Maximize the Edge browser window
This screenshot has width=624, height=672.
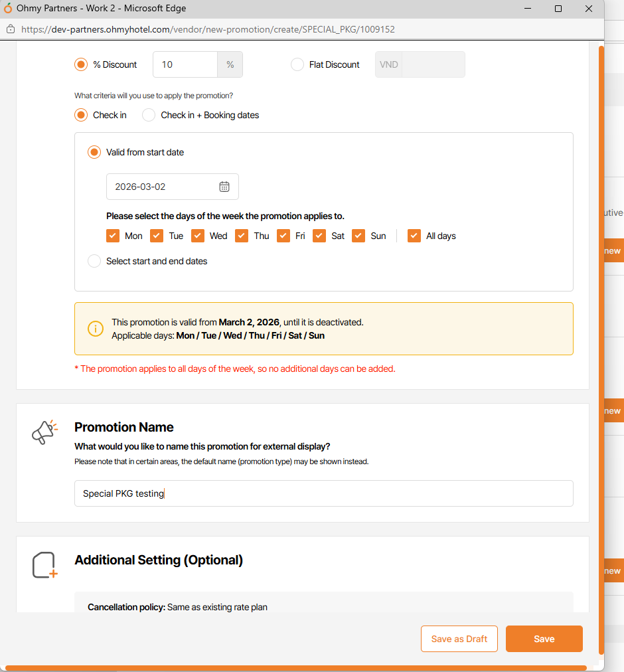pyautogui.click(x=558, y=9)
